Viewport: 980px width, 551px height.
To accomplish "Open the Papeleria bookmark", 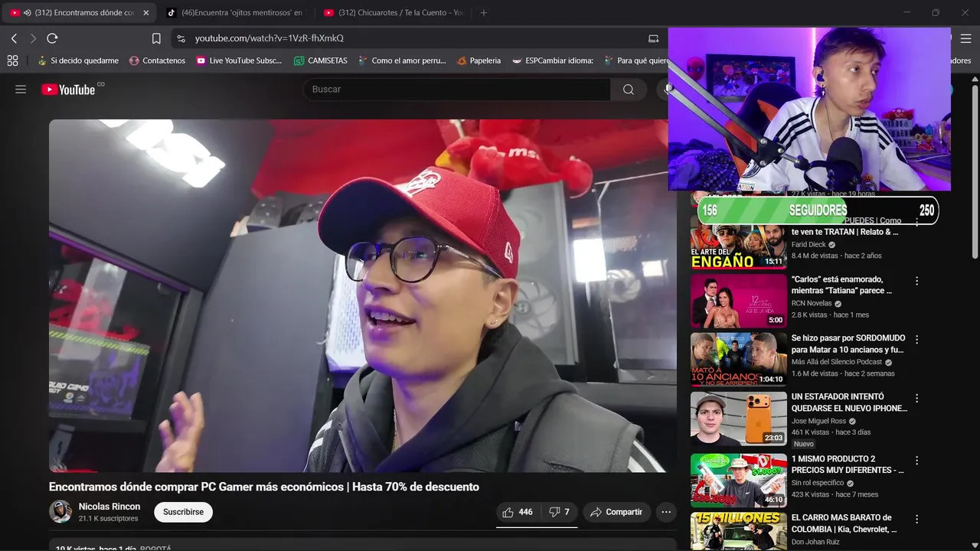I will point(479,60).
